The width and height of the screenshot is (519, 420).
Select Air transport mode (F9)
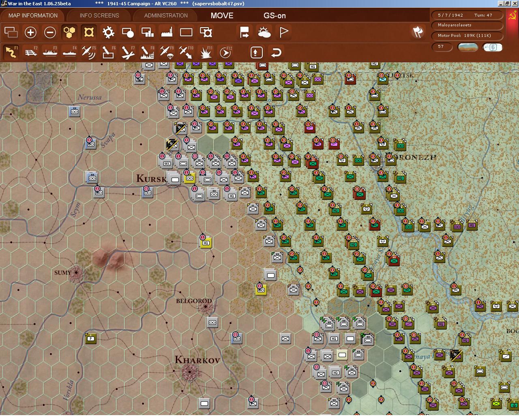tap(167, 52)
